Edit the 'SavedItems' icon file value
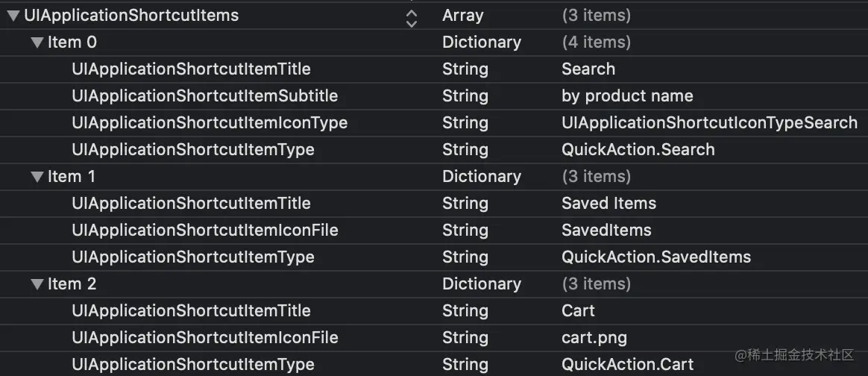Screen dimensions: 868x376 pos(606,231)
